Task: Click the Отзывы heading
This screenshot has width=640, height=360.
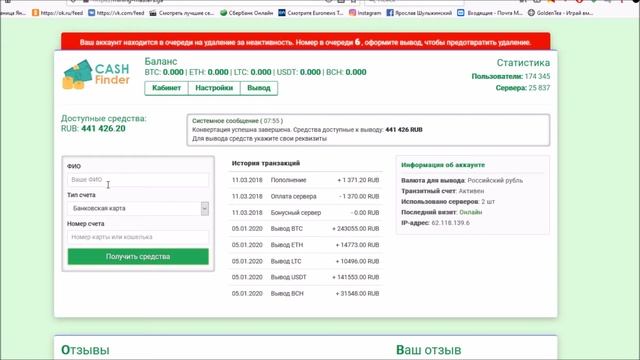Action: (85, 350)
